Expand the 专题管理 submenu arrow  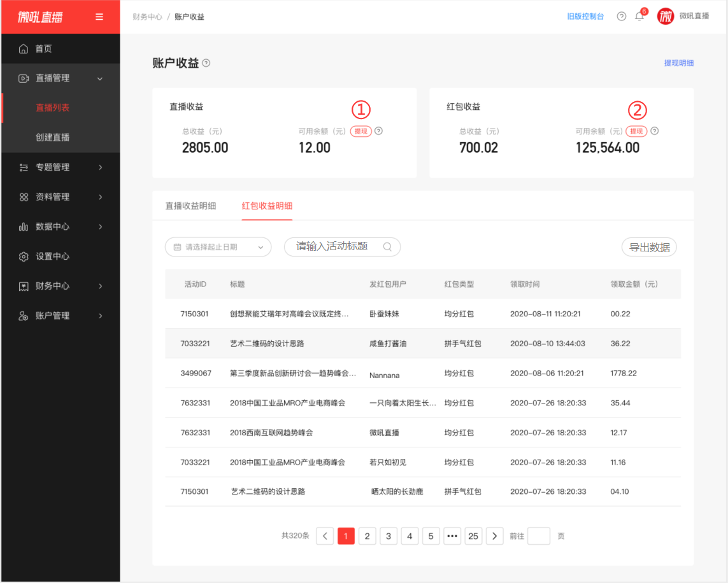coord(100,167)
